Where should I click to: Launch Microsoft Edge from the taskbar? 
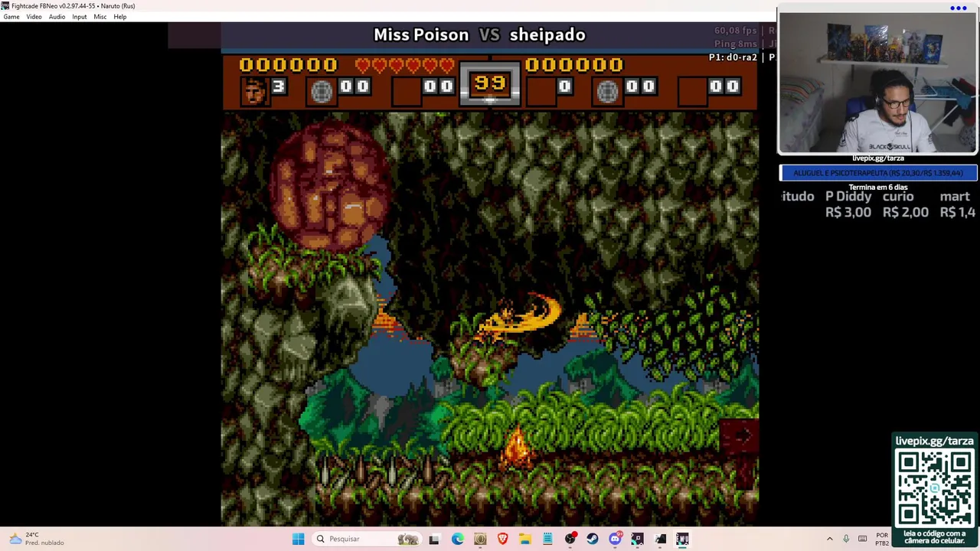(x=457, y=539)
